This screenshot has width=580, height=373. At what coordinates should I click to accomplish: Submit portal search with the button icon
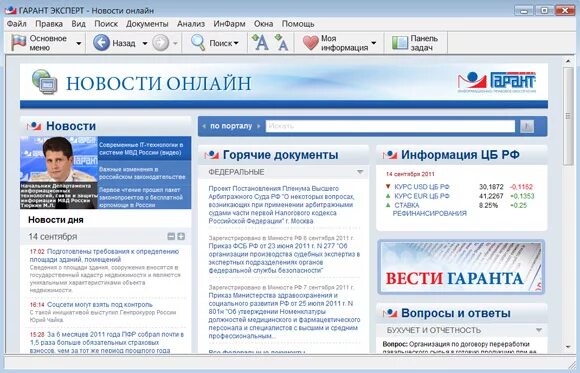click(x=527, y=127)
